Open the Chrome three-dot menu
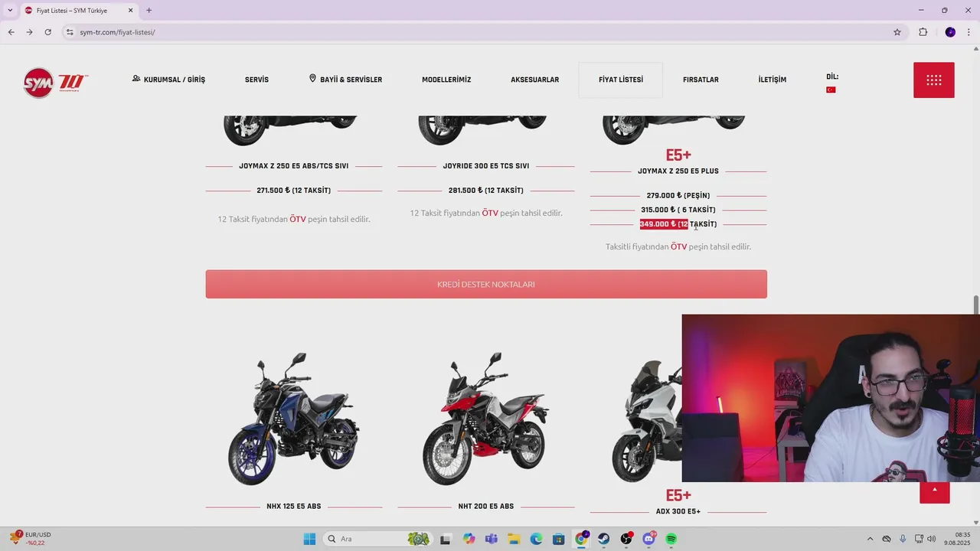Screen dimensions: 980x551 pos(969,32)
